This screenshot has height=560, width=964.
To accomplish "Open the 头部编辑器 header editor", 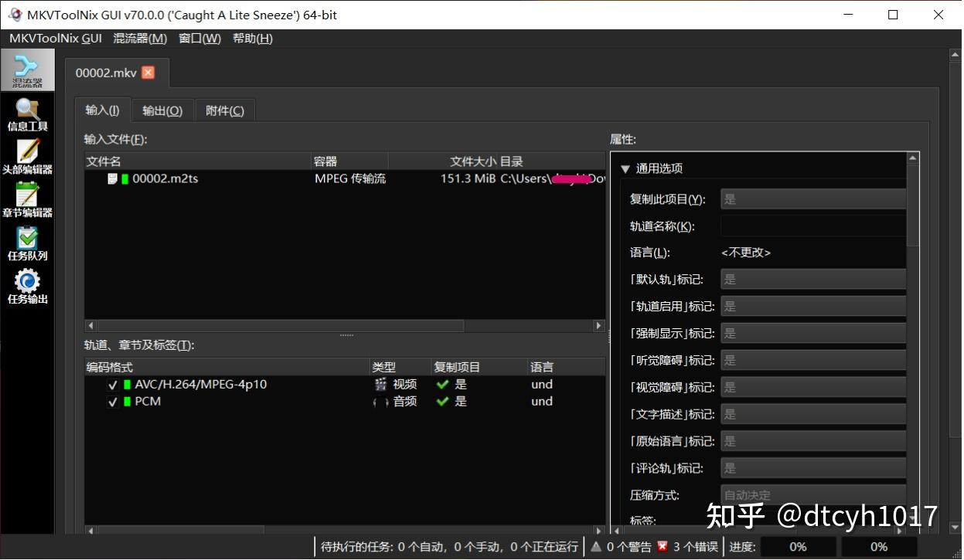I will [27, 158].
